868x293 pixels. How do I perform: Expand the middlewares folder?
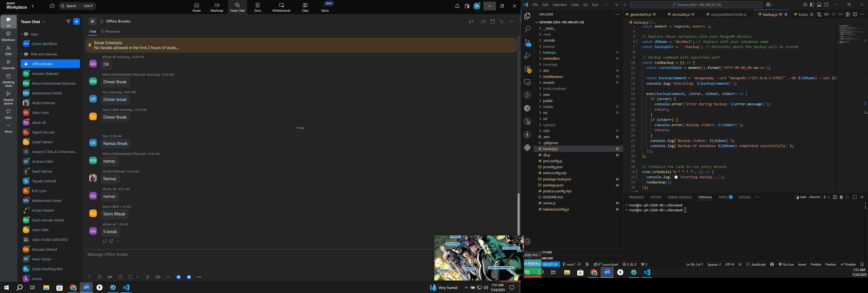578,77
